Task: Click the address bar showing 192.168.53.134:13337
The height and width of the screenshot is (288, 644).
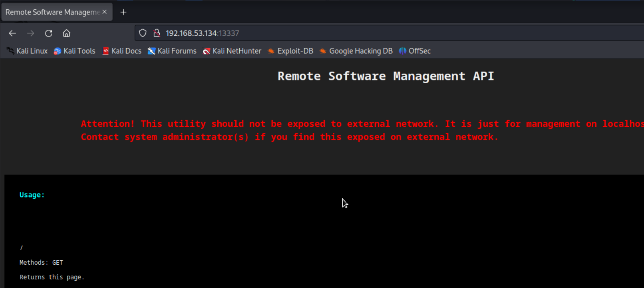Action: (x=389, y=33)
